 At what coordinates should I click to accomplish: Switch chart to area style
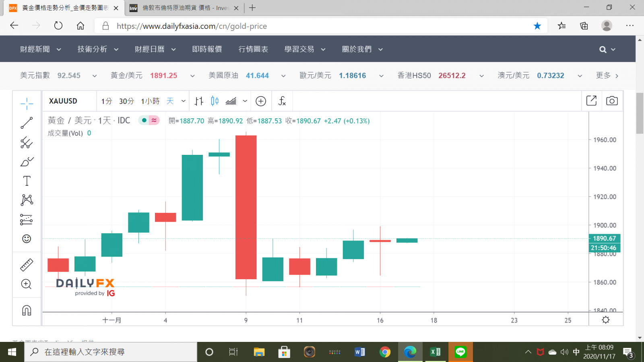[x=231, y=101]
